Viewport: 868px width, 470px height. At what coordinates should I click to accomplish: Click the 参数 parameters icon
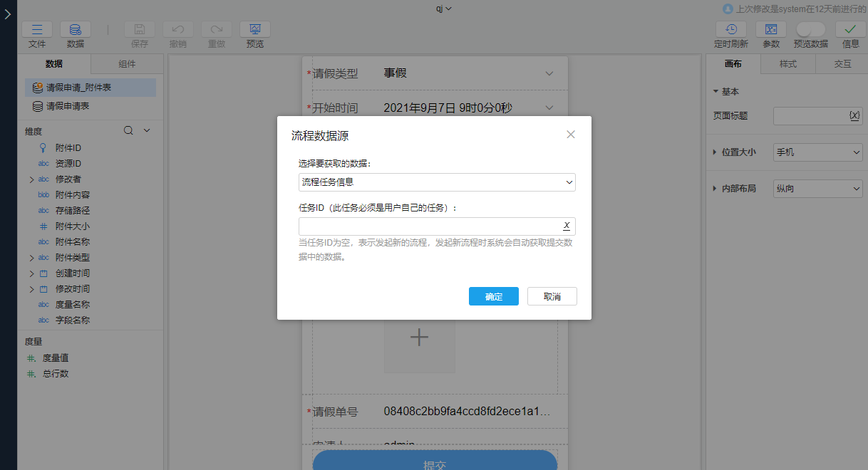coord(770,30)
